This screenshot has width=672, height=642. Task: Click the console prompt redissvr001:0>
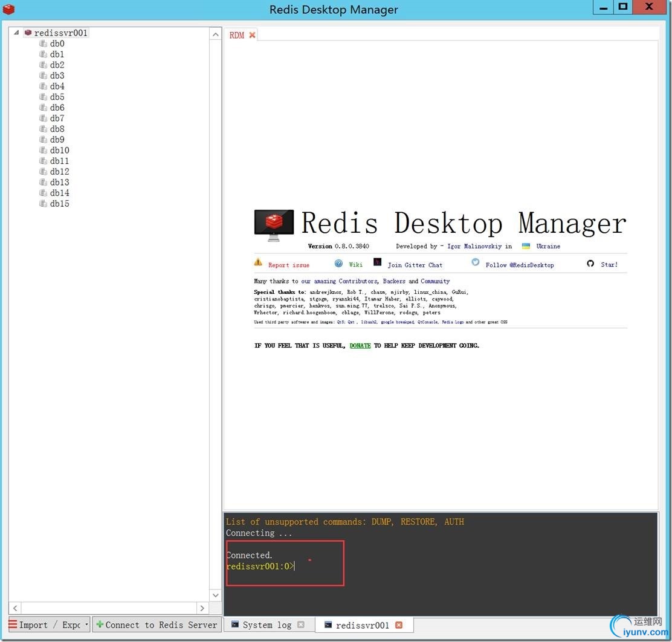[x=260, y=566]
